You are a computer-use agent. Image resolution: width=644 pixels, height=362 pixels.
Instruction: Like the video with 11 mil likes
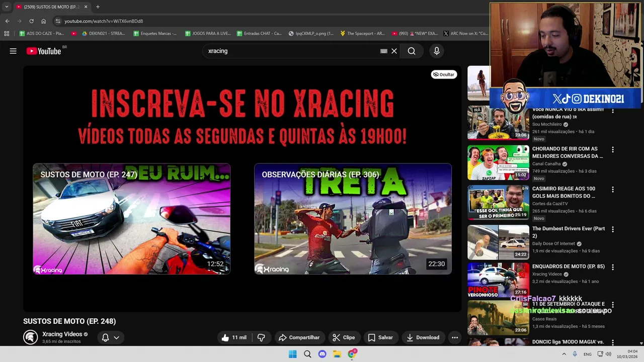(x=234, y=337)
